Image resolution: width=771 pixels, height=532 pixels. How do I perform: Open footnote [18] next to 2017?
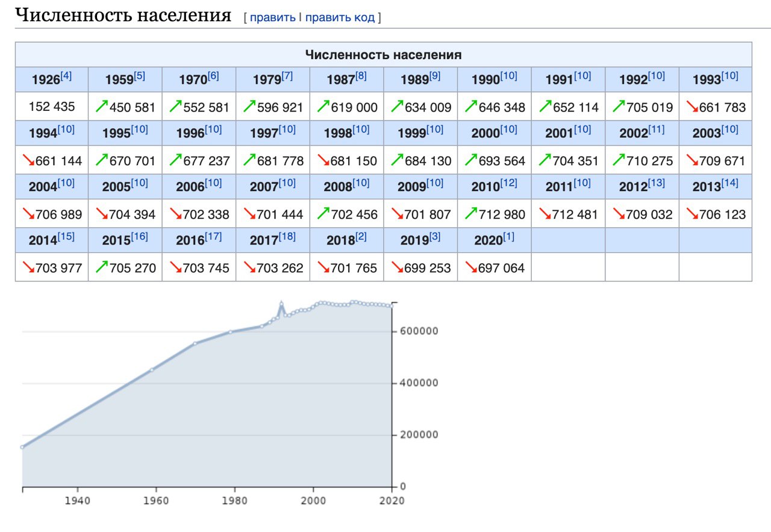click(x=287, y=237)
